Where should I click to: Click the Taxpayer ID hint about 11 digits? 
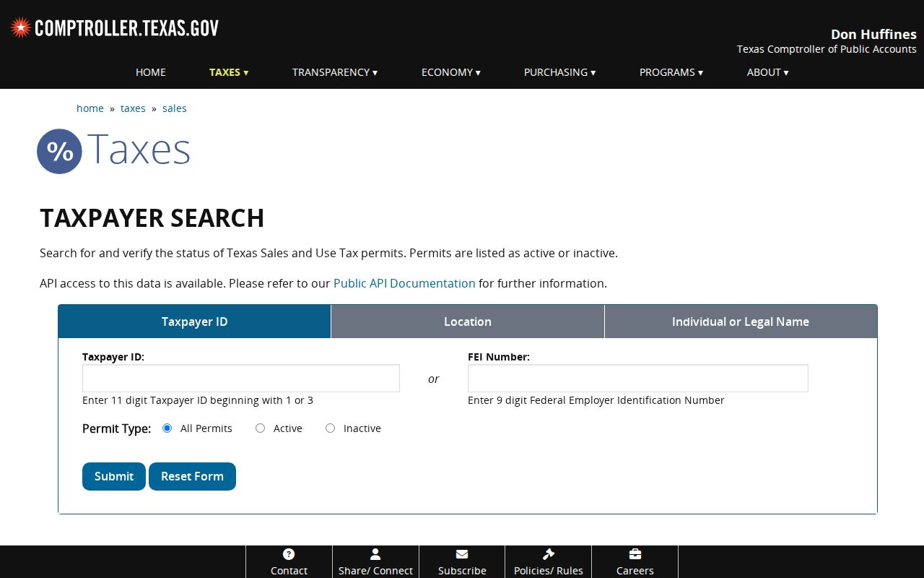click(198, 400)
